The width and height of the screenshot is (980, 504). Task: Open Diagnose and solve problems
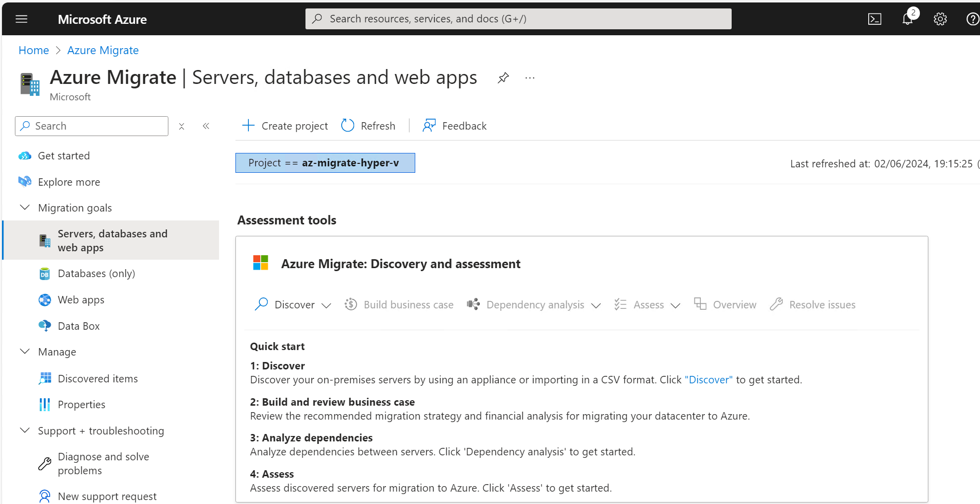pyautogui.click(x=103, y=463)
